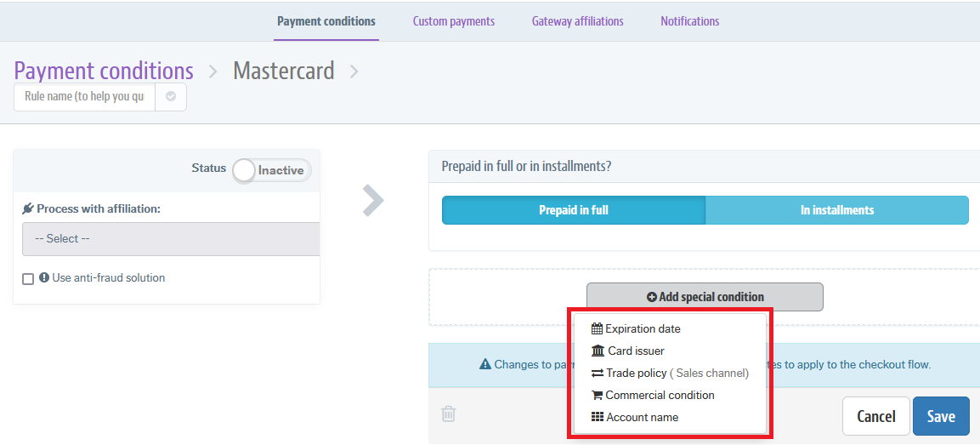Go to the Notifications tab
The height and width of the screenshot is (445, 980).
[x=689, y=21]
